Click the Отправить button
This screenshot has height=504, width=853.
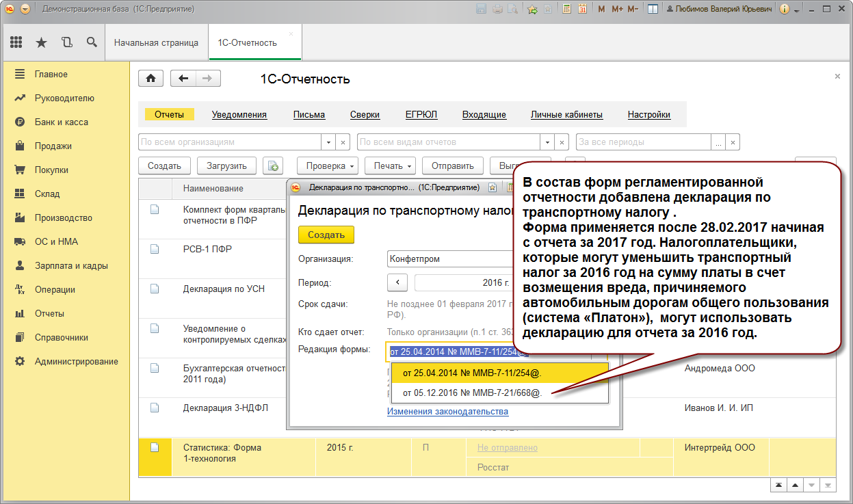point(453,165)
